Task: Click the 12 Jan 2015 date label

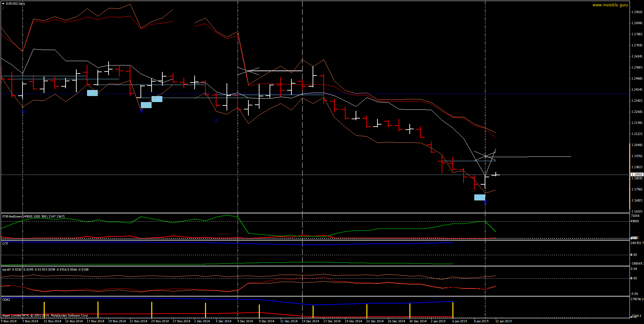Action: pos(504,321)
